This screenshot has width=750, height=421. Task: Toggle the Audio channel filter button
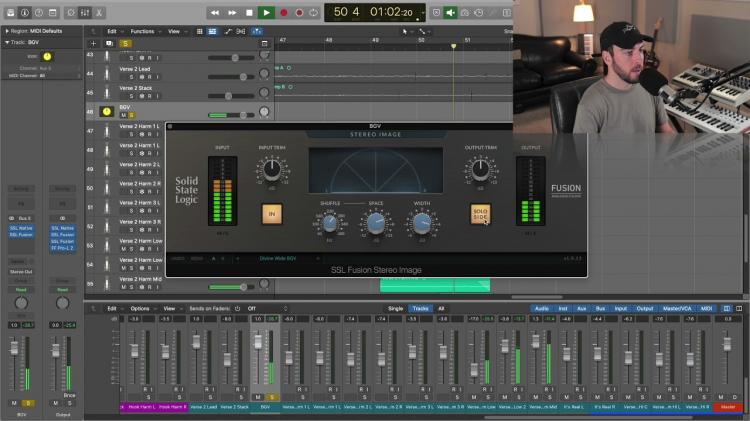[x=541, y=309]
